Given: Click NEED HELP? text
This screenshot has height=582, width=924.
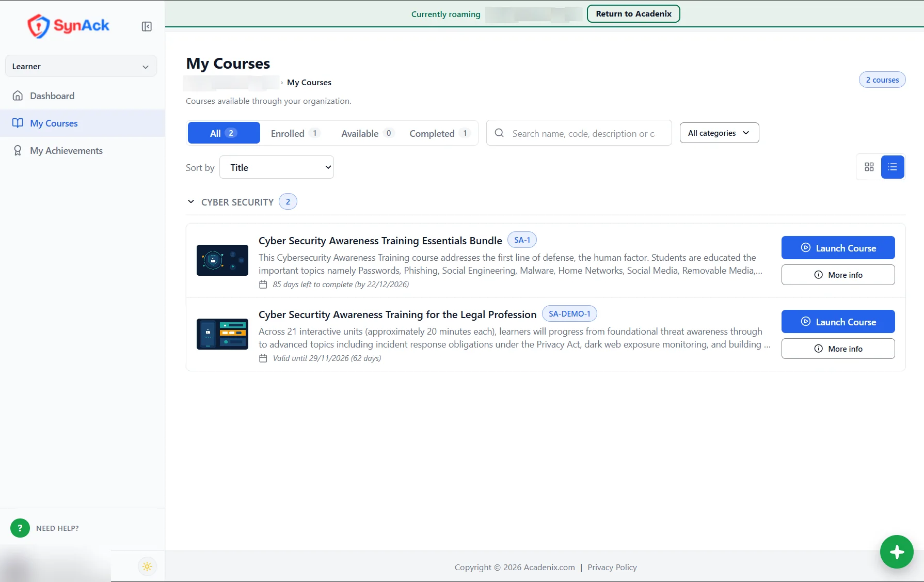Looking at the screenshot, I should point(57,528).
